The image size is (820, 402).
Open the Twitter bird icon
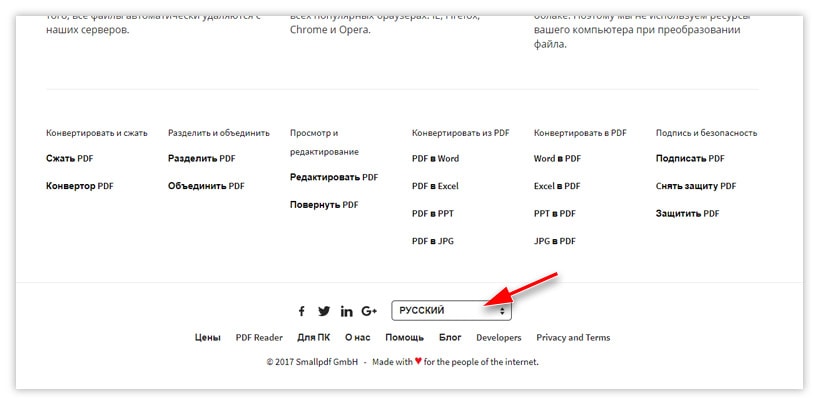click(x=324, y=311)
